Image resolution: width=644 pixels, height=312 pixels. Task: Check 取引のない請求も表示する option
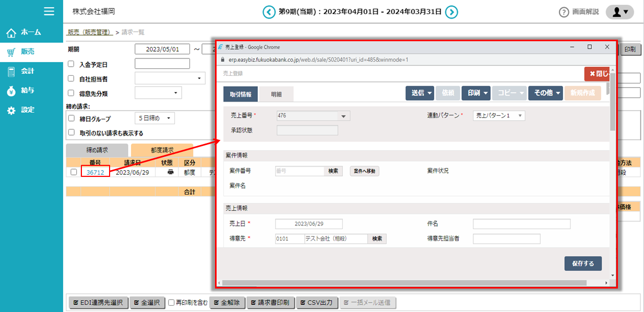click(71, 133)
